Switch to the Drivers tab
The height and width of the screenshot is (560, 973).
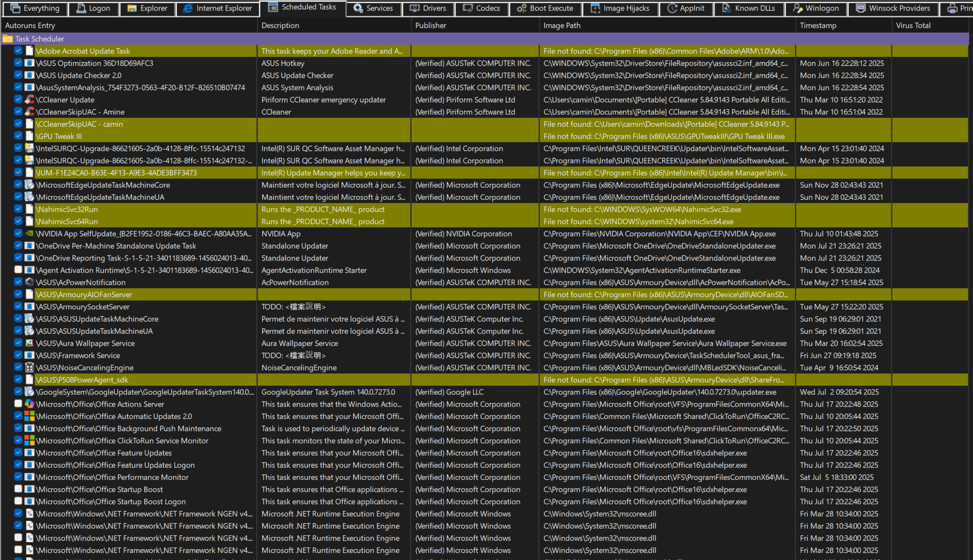click(x=428, y=8)
